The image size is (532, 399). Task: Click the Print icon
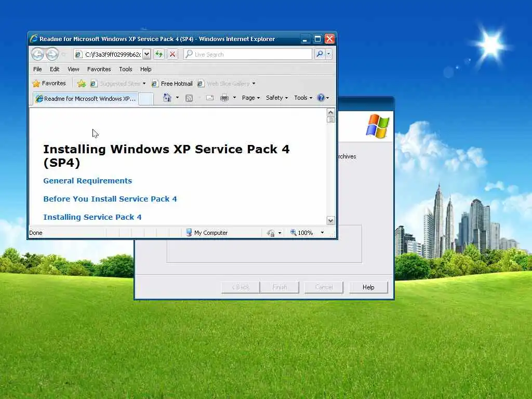click(224, 98)
